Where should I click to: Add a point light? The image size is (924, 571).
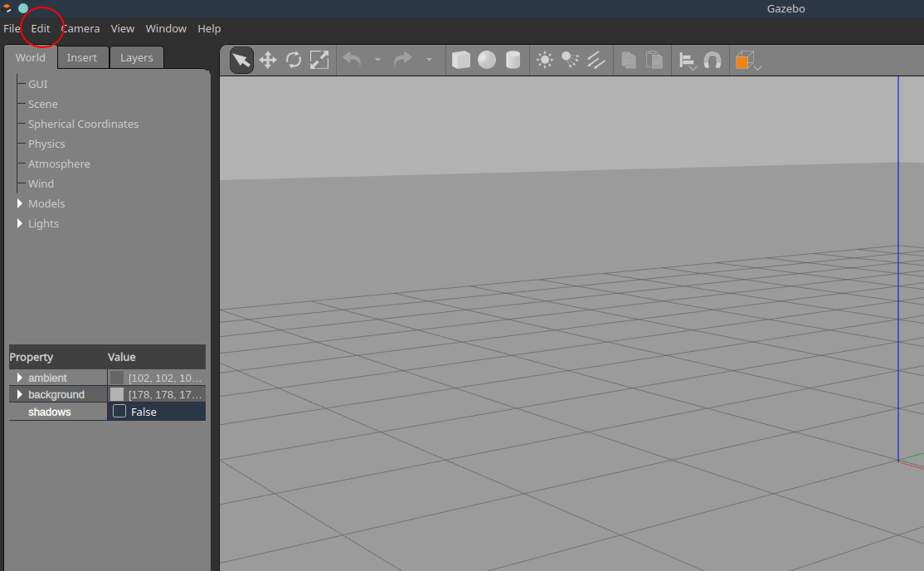point(544,60)
